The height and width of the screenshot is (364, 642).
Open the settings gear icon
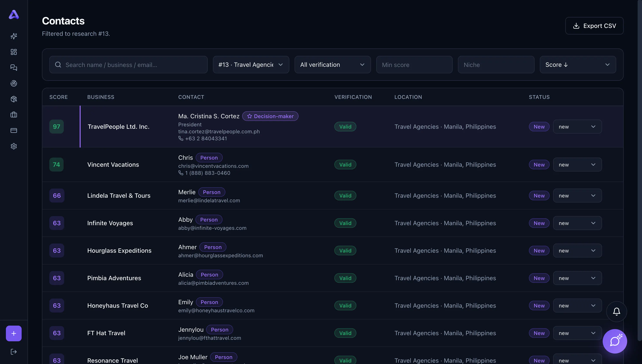tap(14, 146)
